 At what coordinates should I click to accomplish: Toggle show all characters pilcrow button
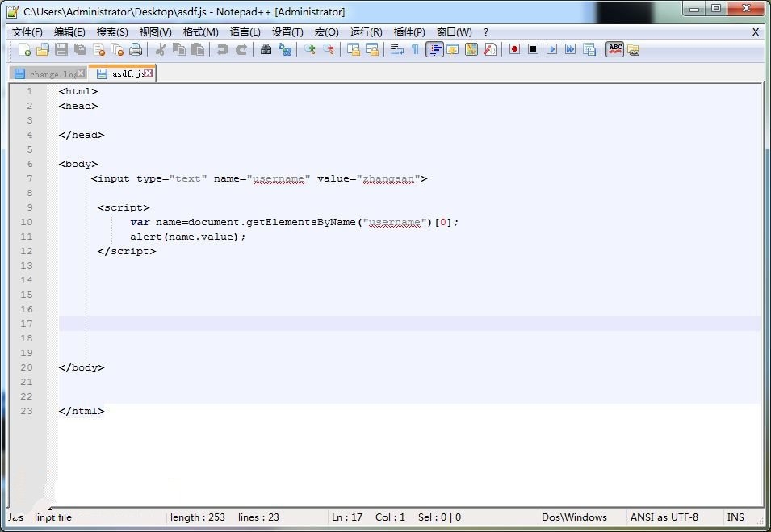point(415,49)
